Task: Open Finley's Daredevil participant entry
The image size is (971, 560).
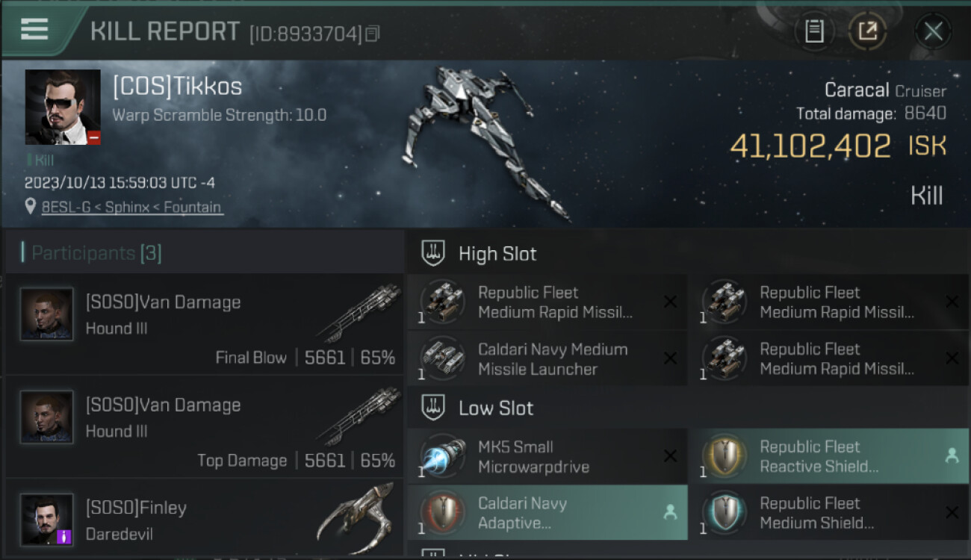Action: click(204, 519)
